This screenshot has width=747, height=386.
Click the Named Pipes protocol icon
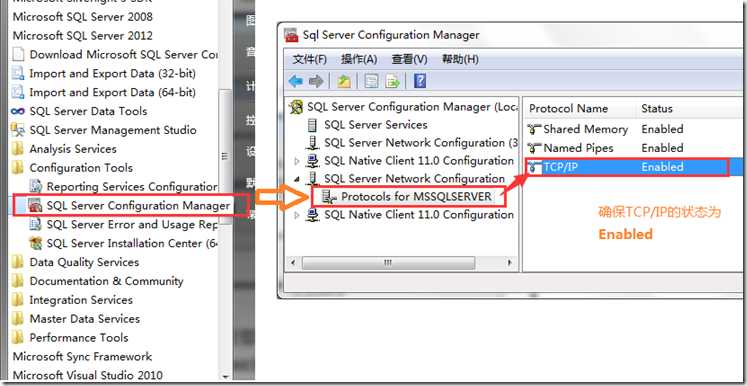coord(535,148)
